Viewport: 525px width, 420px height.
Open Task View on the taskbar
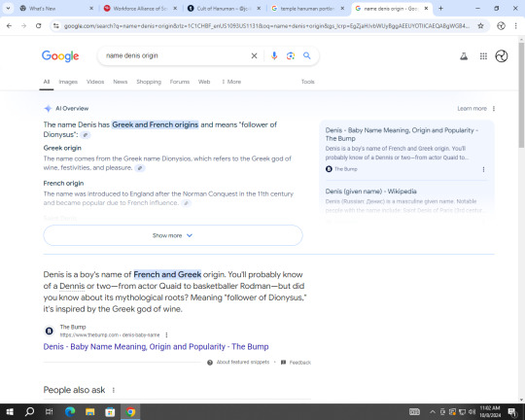coord(49,411)
